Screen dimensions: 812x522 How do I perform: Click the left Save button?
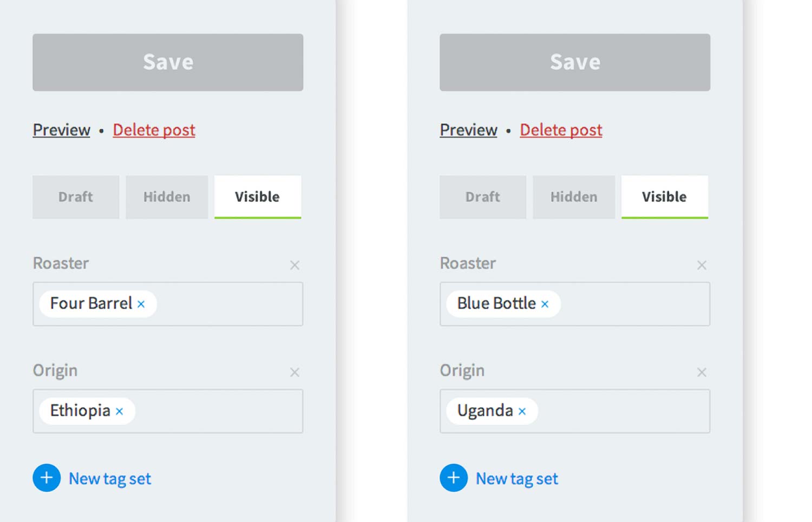168,62
